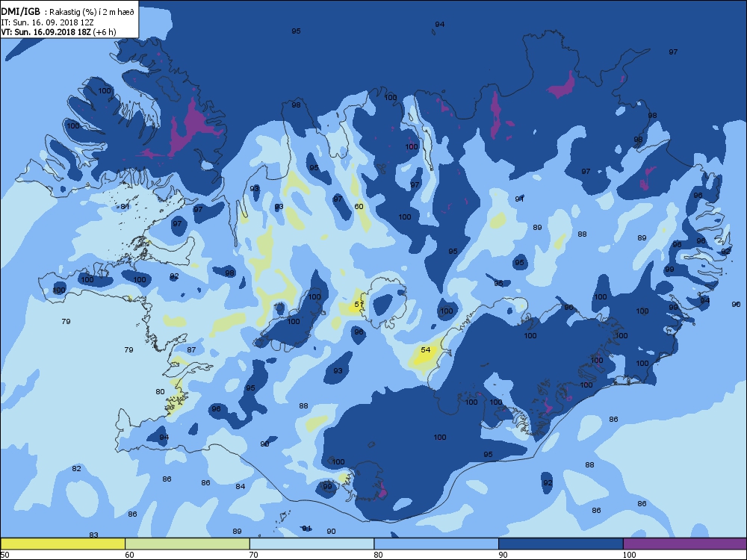Click the 84 humidity value over the sea
This screenshot has width=747, height=560.
point(241,486)
